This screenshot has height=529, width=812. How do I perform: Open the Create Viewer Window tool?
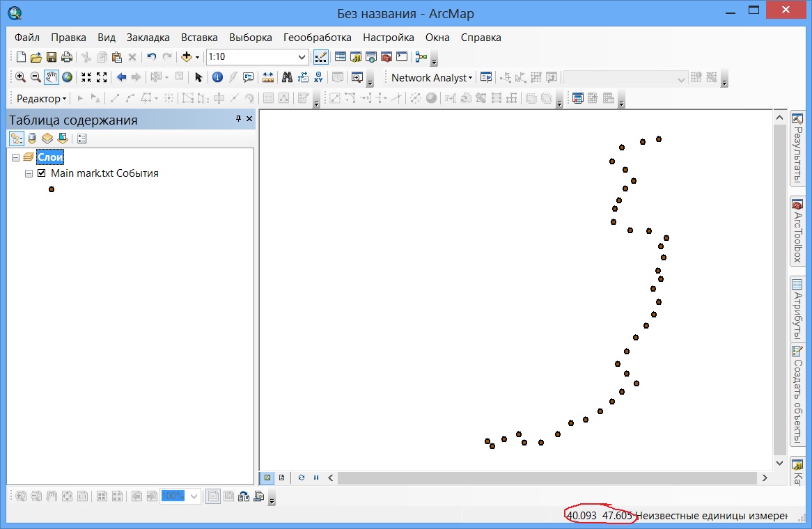[x=357, y=77]
